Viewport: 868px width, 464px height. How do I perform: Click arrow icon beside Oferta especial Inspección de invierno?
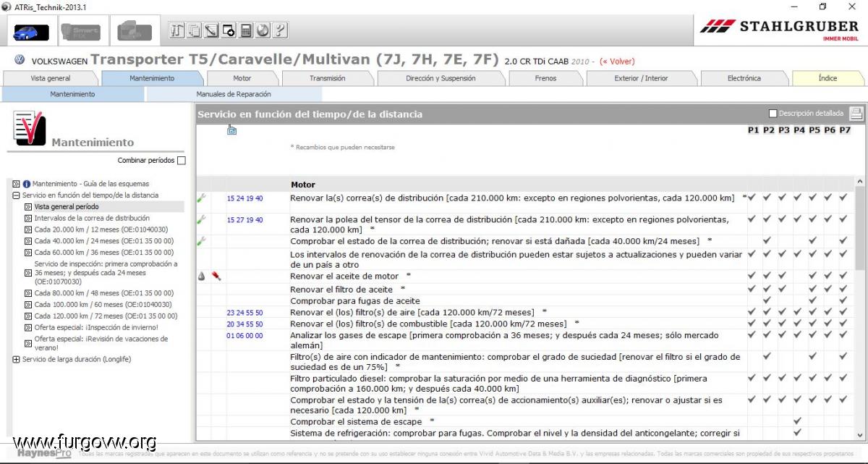(x=28, y=328)
